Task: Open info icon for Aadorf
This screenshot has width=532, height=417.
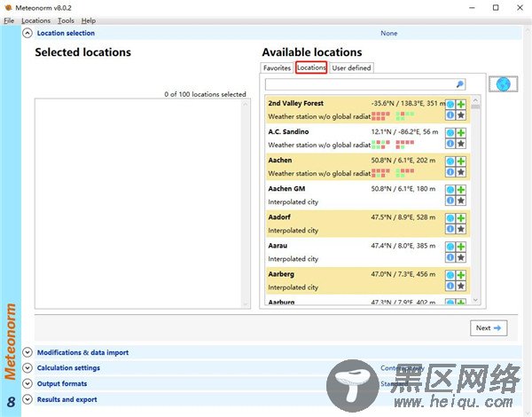Action: click(450, 229)
